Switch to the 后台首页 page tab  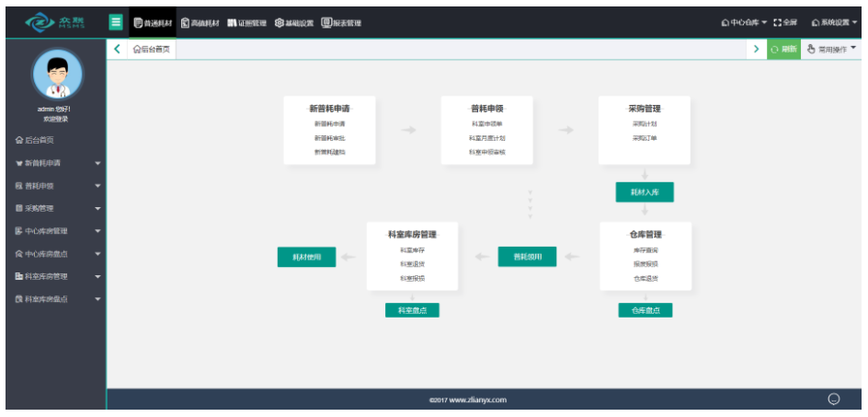[152, 49]
